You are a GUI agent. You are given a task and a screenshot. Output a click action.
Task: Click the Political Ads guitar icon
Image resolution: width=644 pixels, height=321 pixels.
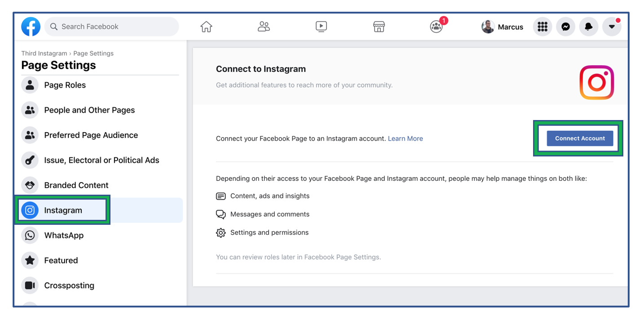point(30,160)
